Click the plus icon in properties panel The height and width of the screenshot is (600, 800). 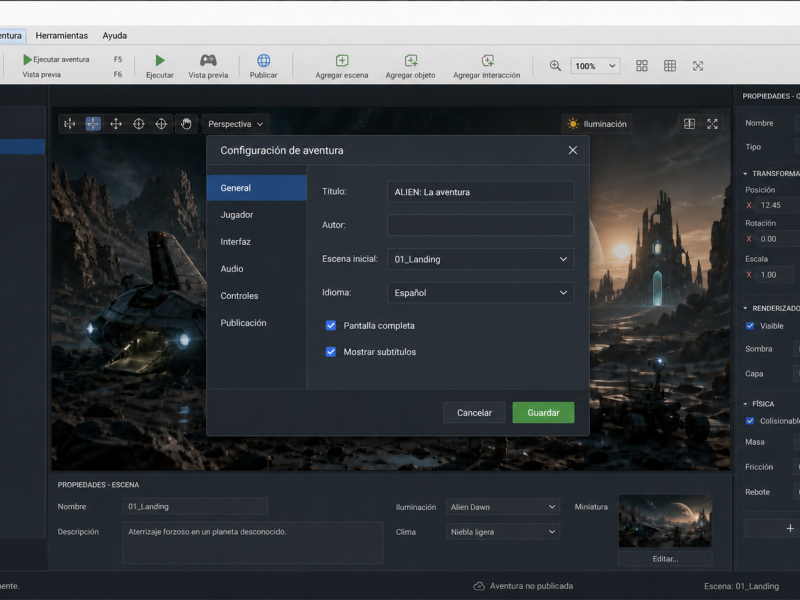click(790, 529)
